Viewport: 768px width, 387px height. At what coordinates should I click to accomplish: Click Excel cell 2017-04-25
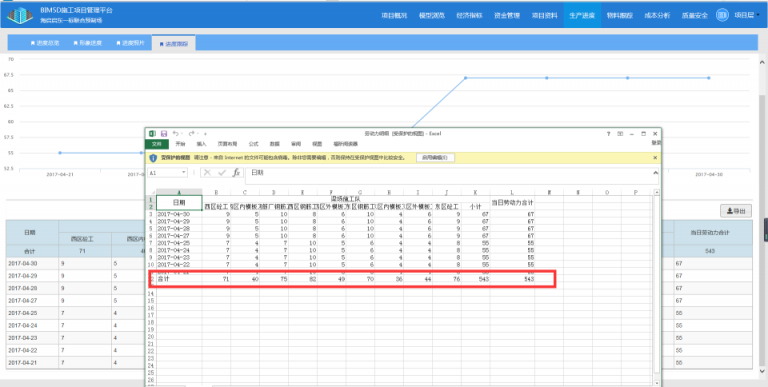pos(179,243)
